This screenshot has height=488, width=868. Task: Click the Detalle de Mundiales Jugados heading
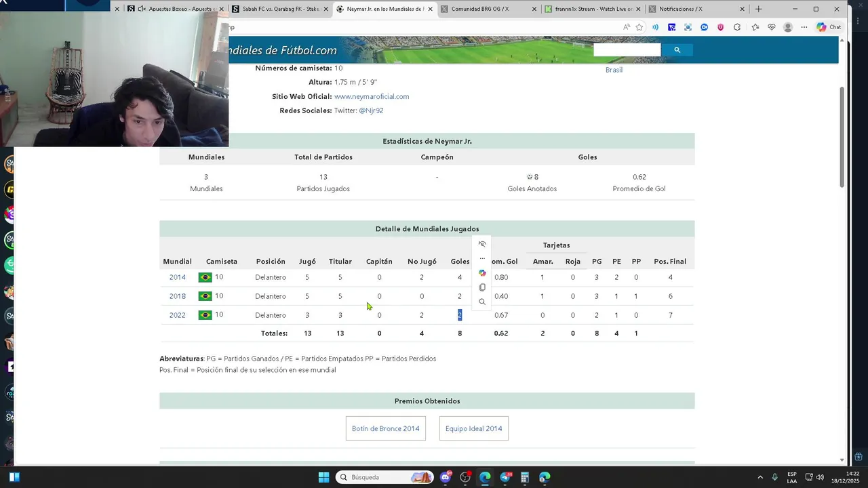tap(427, 229)
